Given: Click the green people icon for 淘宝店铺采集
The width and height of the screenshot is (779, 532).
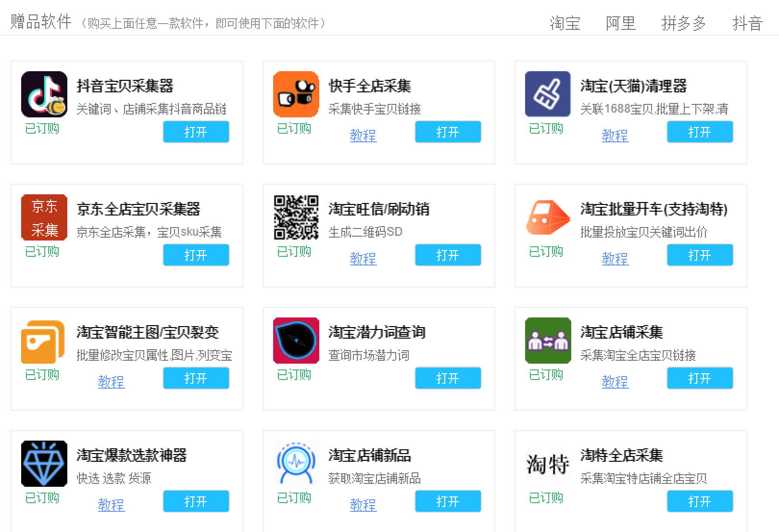Looking at the screenshot, I should (548, 341).
